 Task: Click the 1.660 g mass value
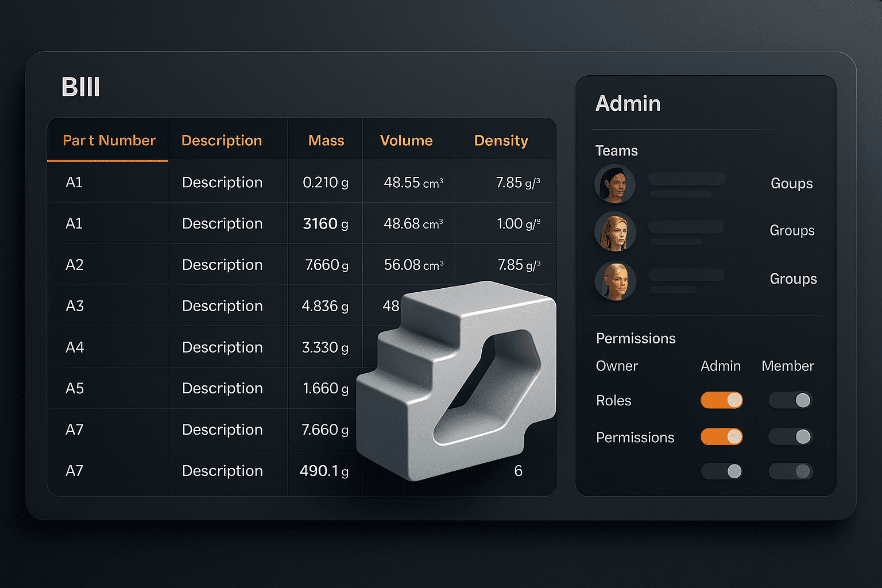point(326,389)
